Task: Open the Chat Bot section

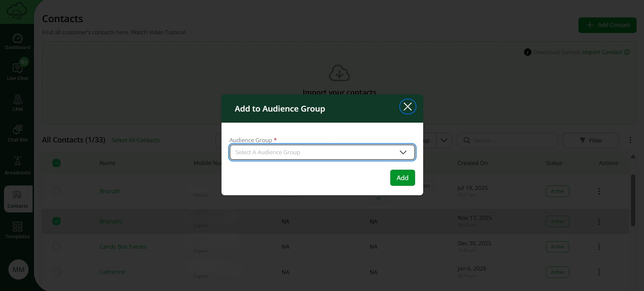Action: click(x=17, y=133)
